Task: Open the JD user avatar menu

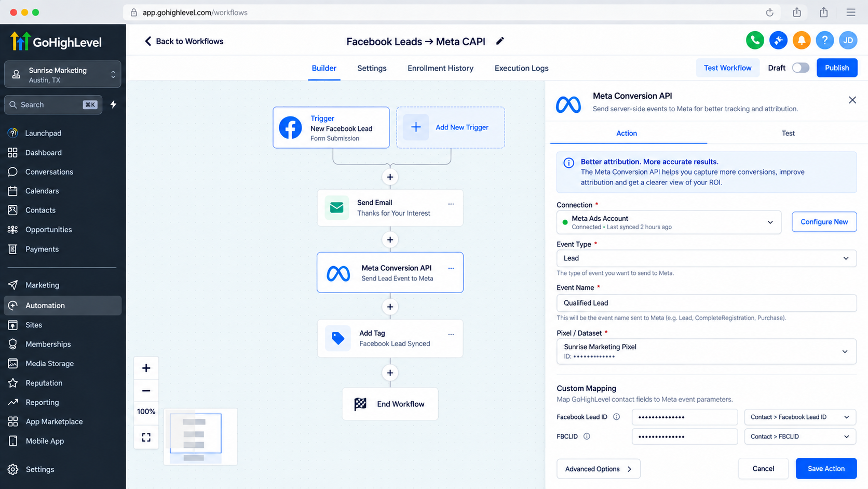Action: [x=848, y=40]
